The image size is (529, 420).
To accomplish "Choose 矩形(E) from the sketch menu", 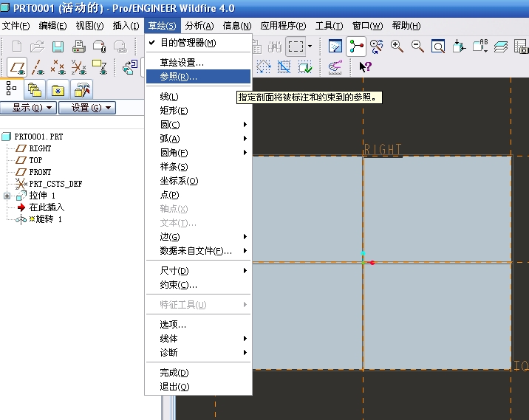I will click(x=198, y=111).
